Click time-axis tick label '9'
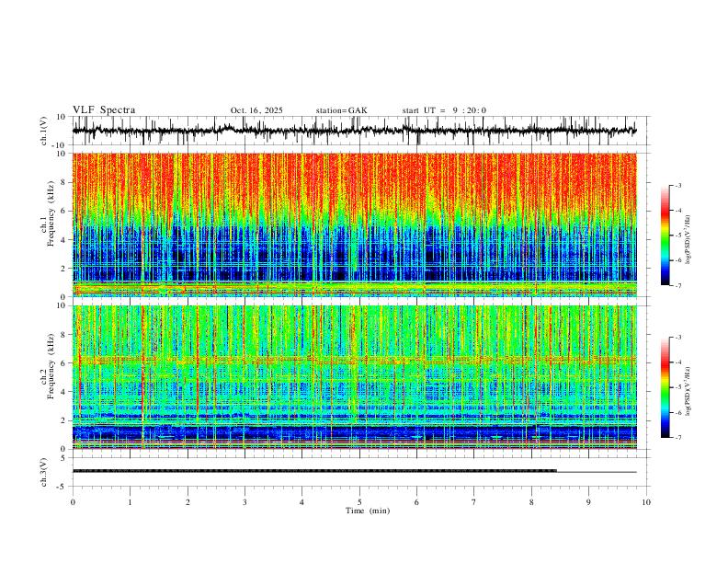The width and height of the screenshot is (728, 563). click(588, 502)
